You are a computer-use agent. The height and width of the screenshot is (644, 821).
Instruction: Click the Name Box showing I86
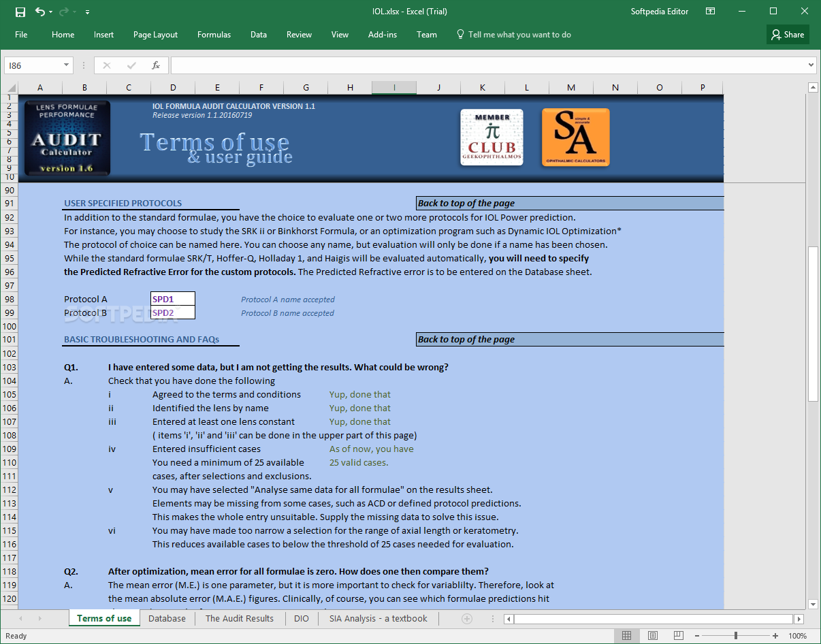33,65
